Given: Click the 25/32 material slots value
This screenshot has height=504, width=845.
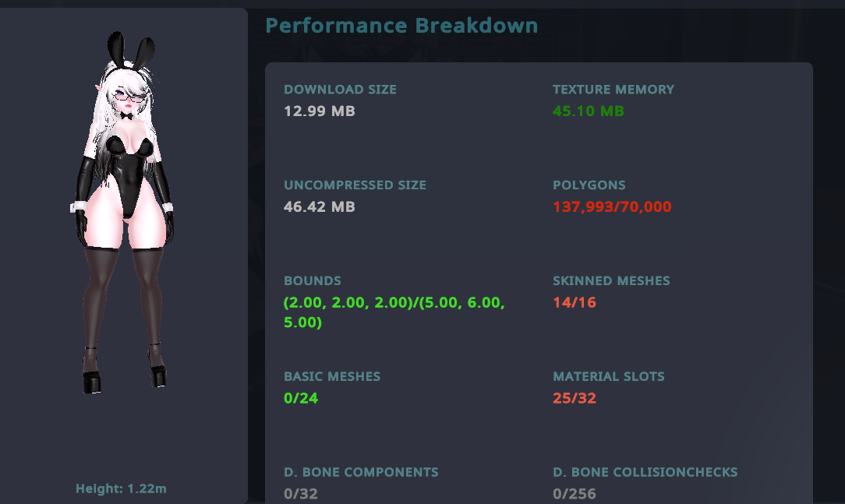Looking at the screenshot, I should coord(575,399).
